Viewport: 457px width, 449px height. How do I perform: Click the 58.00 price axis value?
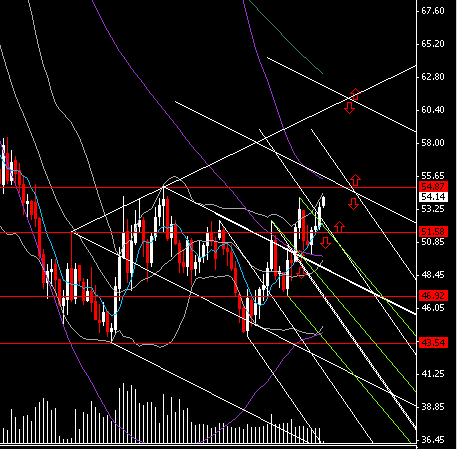[433, 143]
